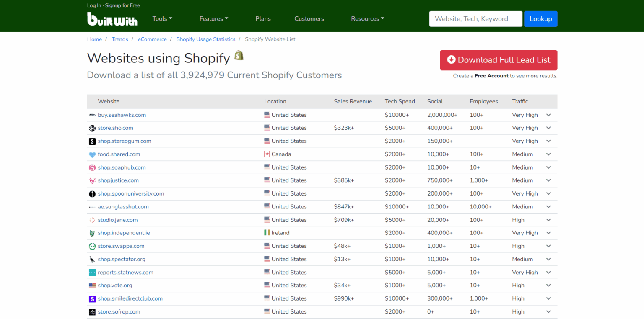The height and width of the screenshot is (319, 644).
Task: Focus the Website, Tech, Keyword search field
Action: pyautogui.click(x=475, y=19)
